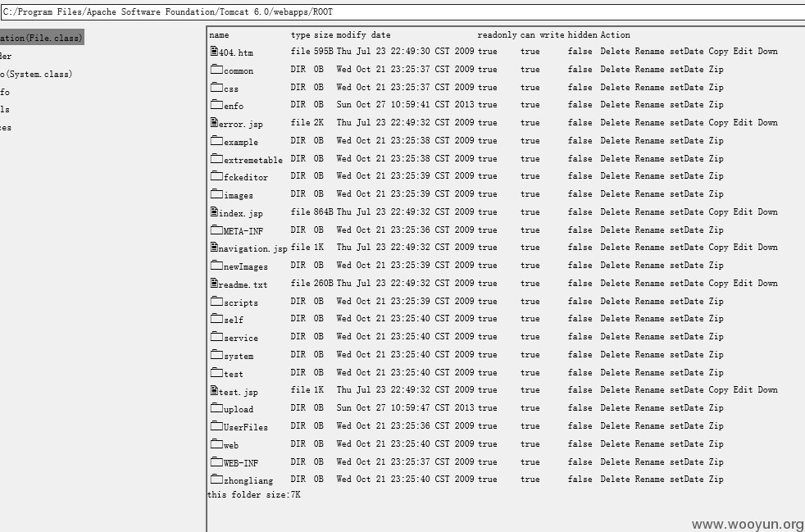Click the folder icon beside WEB-INF
This screenshot has height=532, width=805.
pyautogui.click(x=216, y=462)
